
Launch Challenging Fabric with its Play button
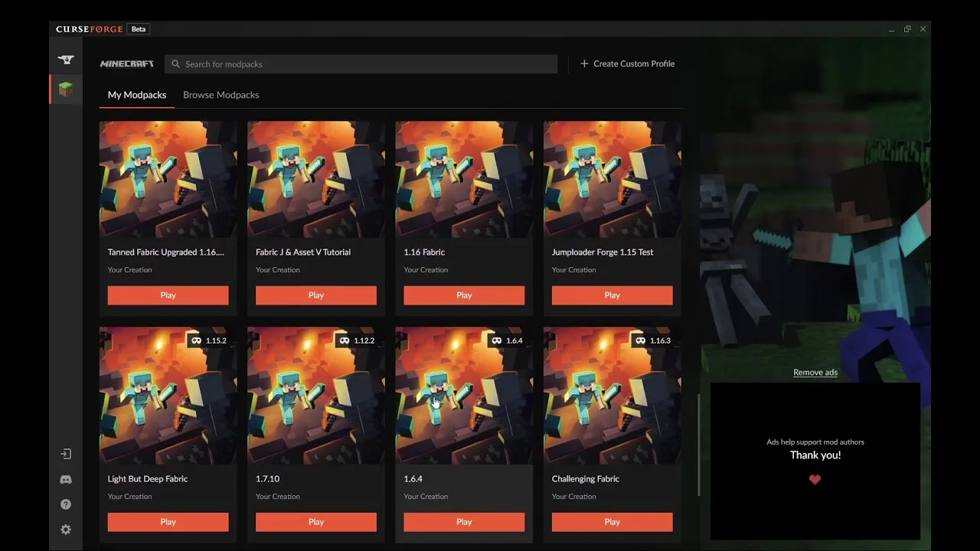tap(612, 522)
